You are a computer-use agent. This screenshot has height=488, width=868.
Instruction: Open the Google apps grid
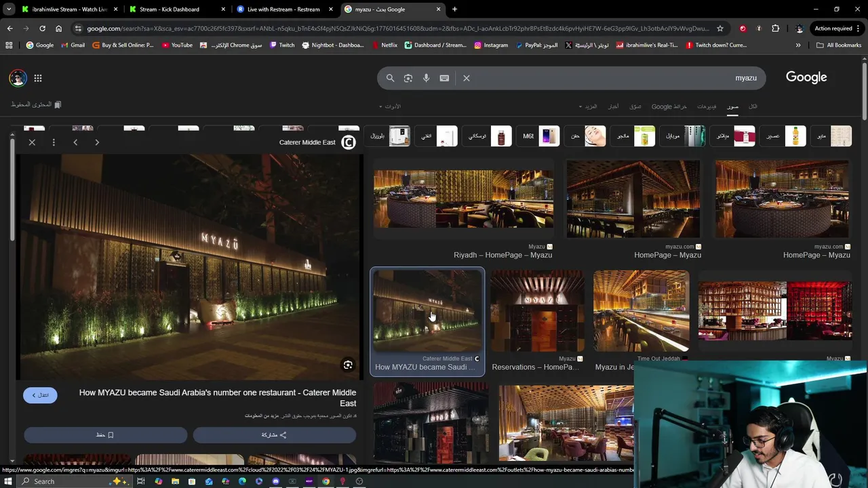coord(38,78)
